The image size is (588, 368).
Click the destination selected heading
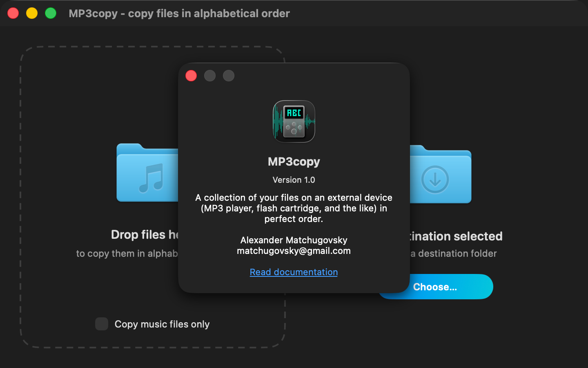click(456, 236)
